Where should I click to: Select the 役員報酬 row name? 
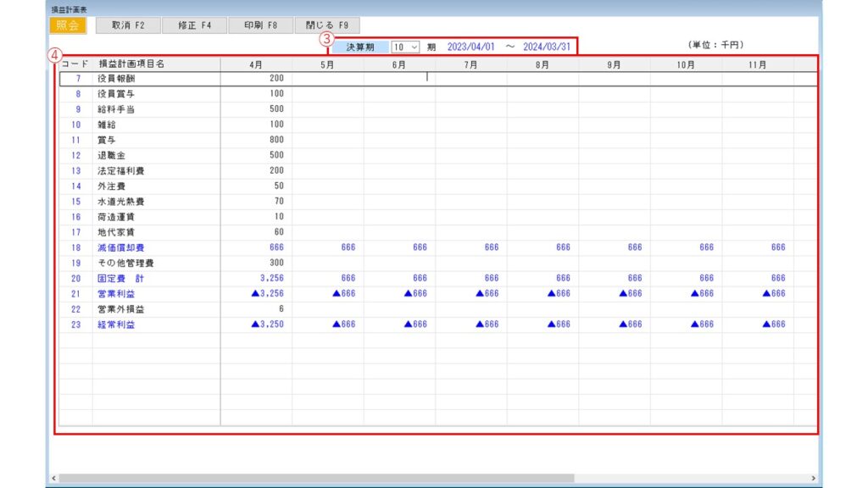point(116,79)
